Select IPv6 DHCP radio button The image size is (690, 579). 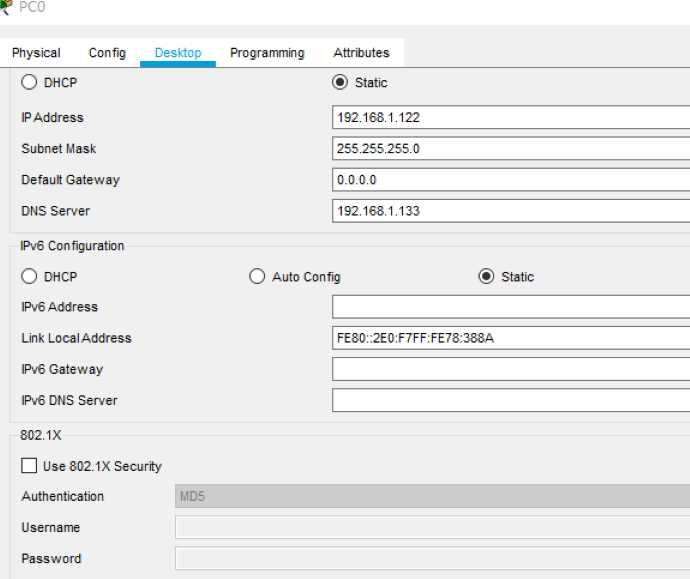point(29,276)
